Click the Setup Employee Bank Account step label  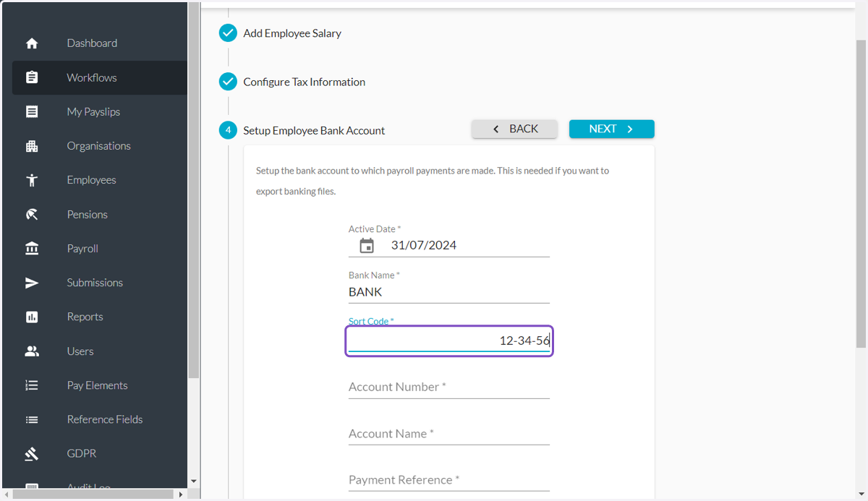click(314, 131)
